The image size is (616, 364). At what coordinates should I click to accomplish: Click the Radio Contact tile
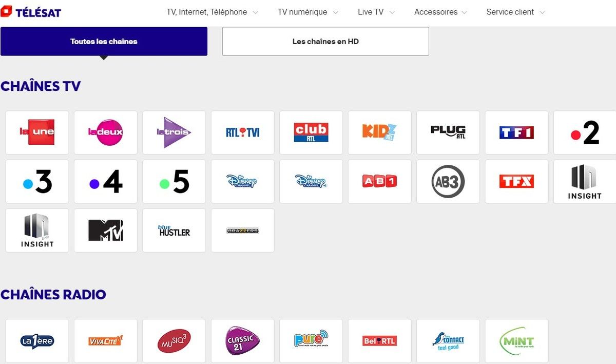tap(448, 341)
